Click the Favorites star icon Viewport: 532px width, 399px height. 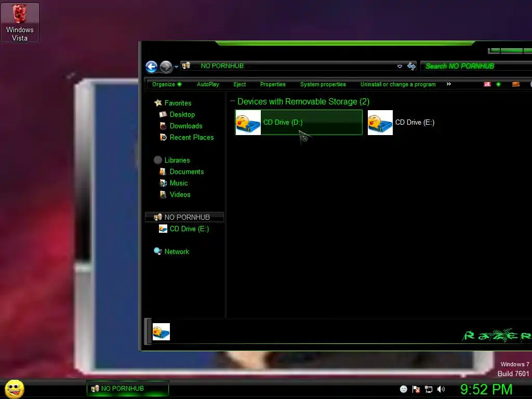(x=158, y=102)
